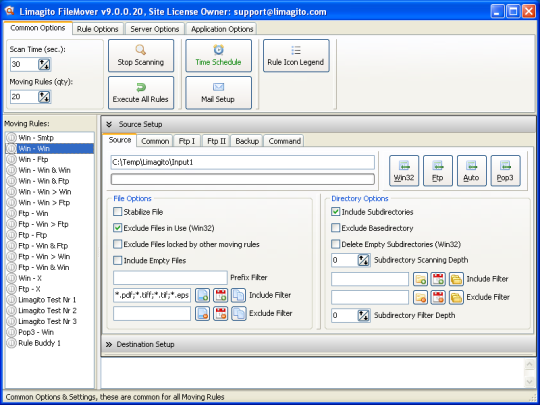Open the Backup tab
Screen dimensions: 540x405
pyautogui.click(x=247, y=141)
